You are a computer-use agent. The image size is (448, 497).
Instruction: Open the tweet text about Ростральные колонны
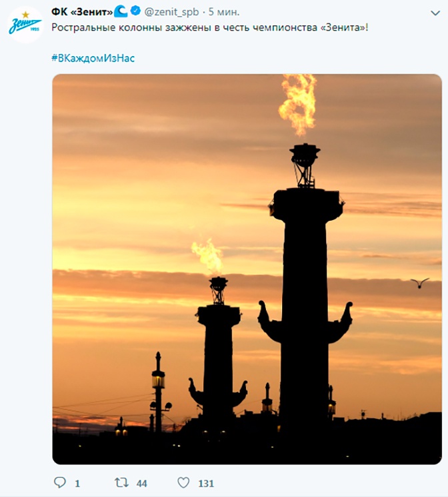click(210, 27)
